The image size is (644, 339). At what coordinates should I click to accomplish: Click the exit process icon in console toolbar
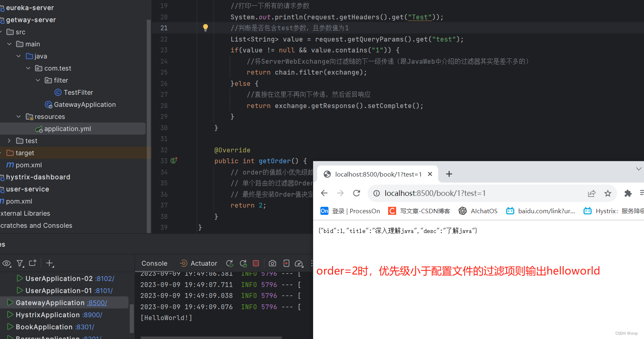tap(286, 263)
